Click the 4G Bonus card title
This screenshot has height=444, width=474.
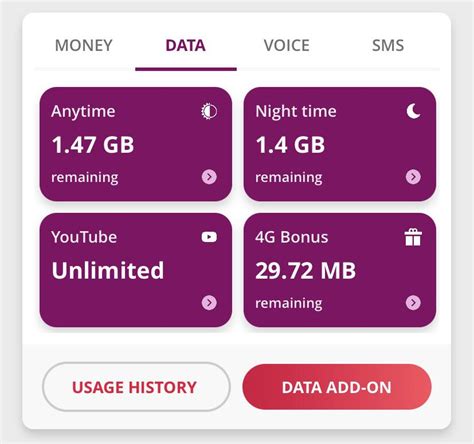(292, 237)
